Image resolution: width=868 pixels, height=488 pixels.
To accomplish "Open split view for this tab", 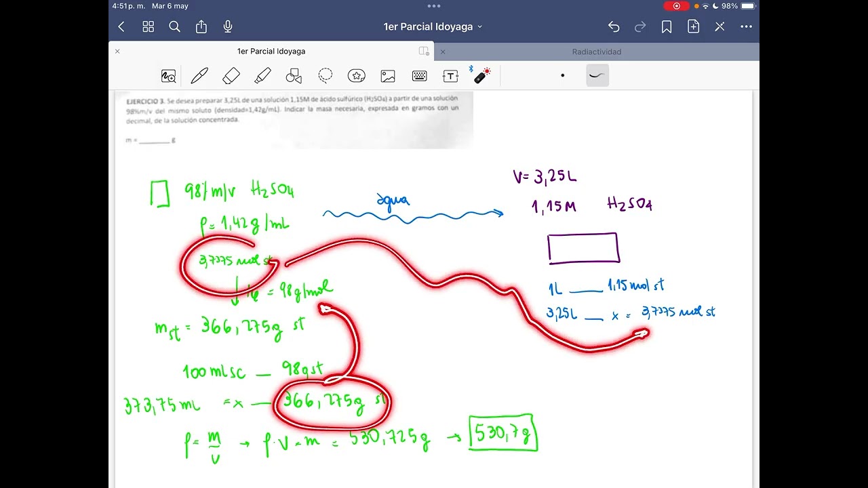I will pos(424,51).
